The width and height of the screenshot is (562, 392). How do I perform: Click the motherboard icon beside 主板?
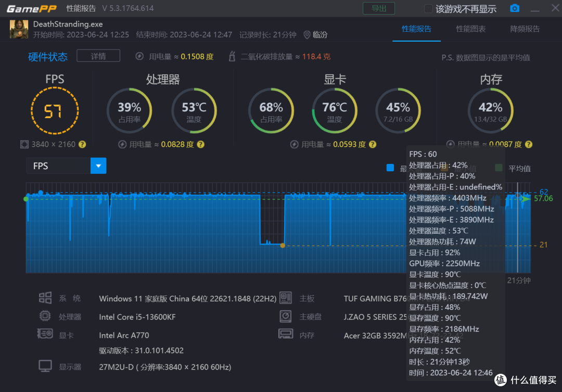point(286,298)
